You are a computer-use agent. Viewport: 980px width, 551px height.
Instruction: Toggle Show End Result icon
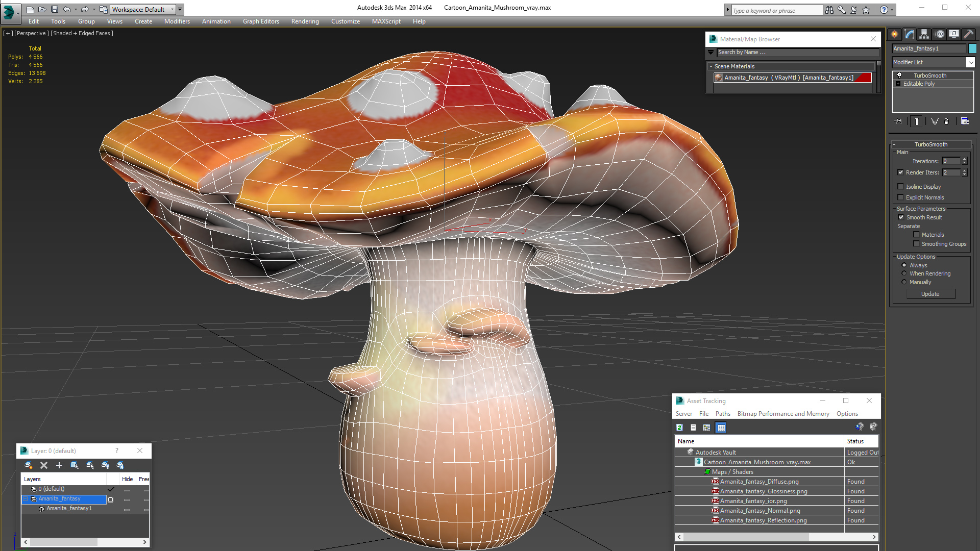[x=917, y=121]
